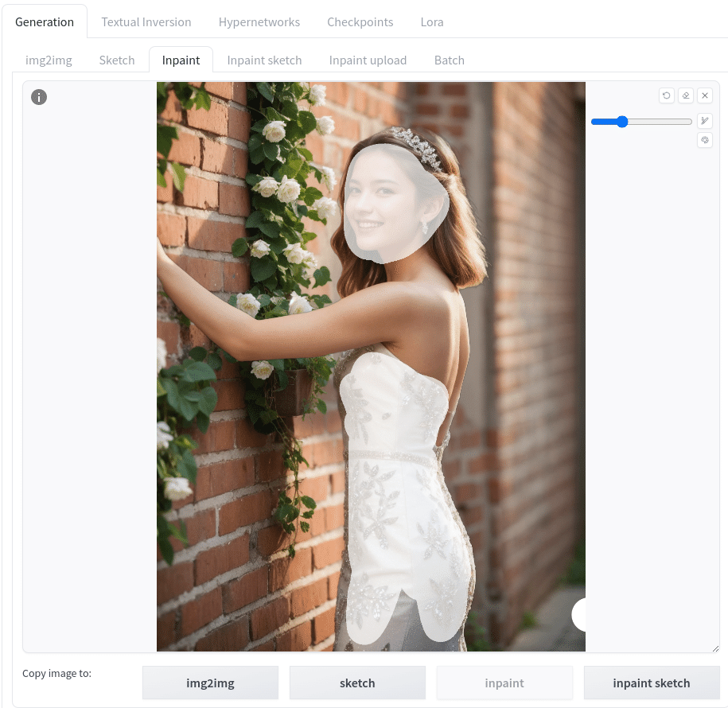The height and width of the screenshot is (708, 728).
Task: Remove the loaded image with the X
Action: (705, 95)
